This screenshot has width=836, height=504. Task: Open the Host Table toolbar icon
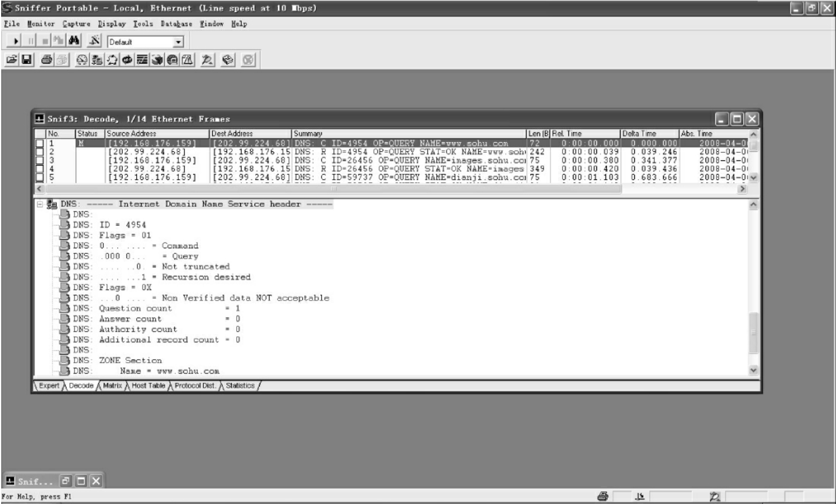pos(97,60)
